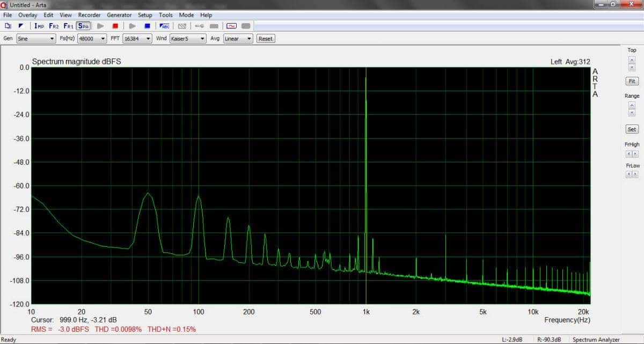Open the FFT size dropdown
This screenshot has height=344, width=644.
click(x=137, y=39)
